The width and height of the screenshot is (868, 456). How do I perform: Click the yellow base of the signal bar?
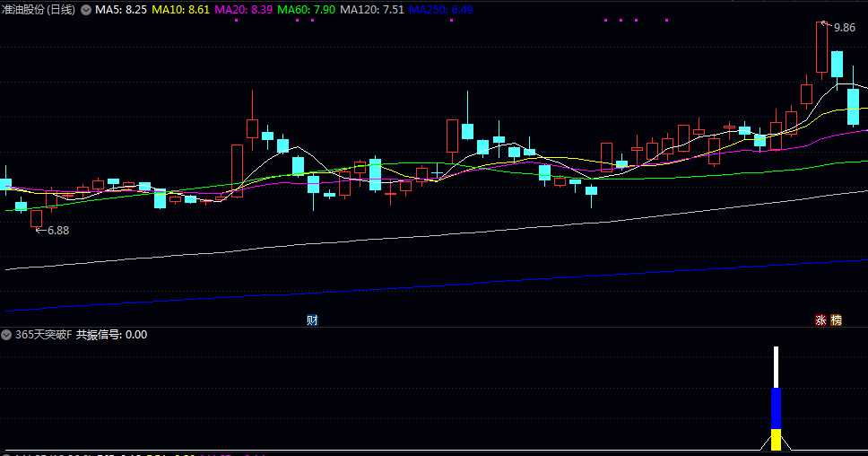[x=777, y=439]
